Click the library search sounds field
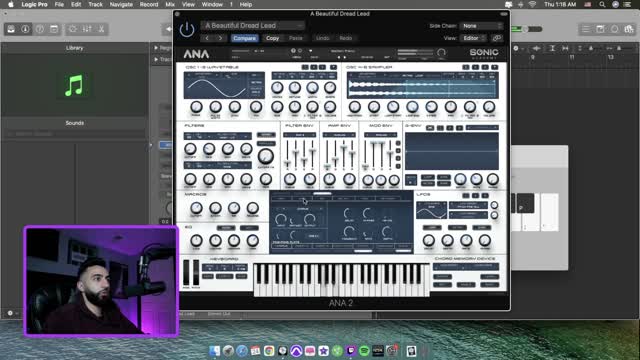This screenshot has height=360, width=640. click(x=74, y=134)
